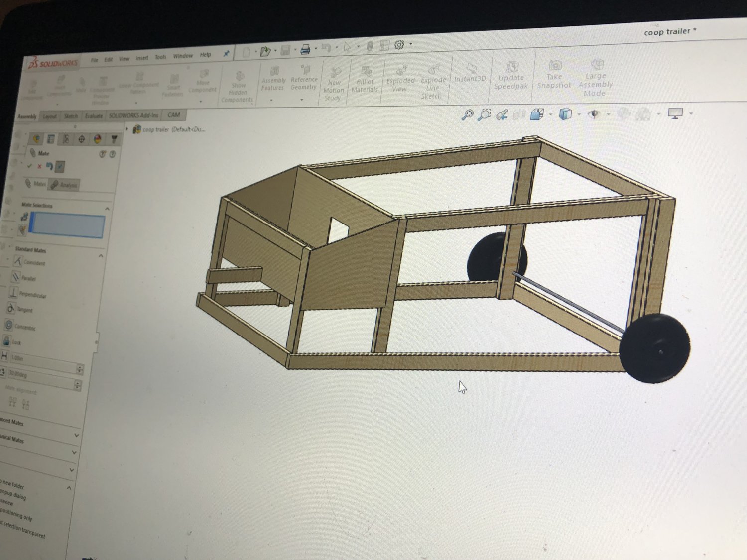Click Reference Geometry tool
This screenshot has width=747, height=560.
coord(304,77)
